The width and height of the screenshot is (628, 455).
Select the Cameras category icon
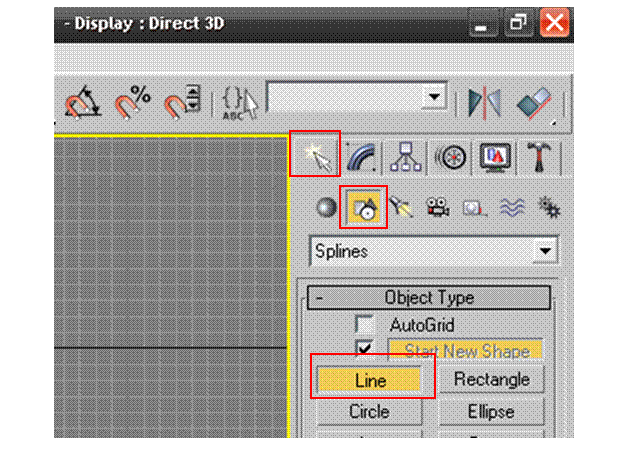[x=438, y=207]
